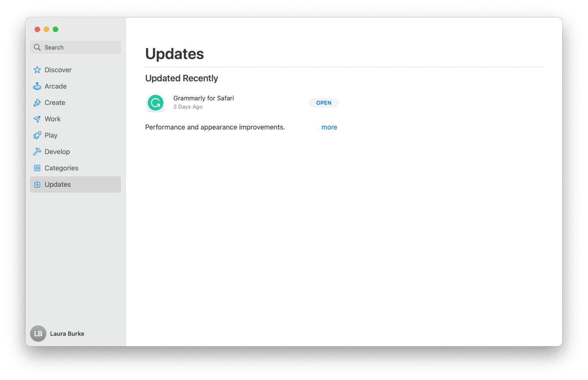Open Grammarly for Safari with OPEN button
588x380 pixels.
pyautogui.click(x=324, y=103)
